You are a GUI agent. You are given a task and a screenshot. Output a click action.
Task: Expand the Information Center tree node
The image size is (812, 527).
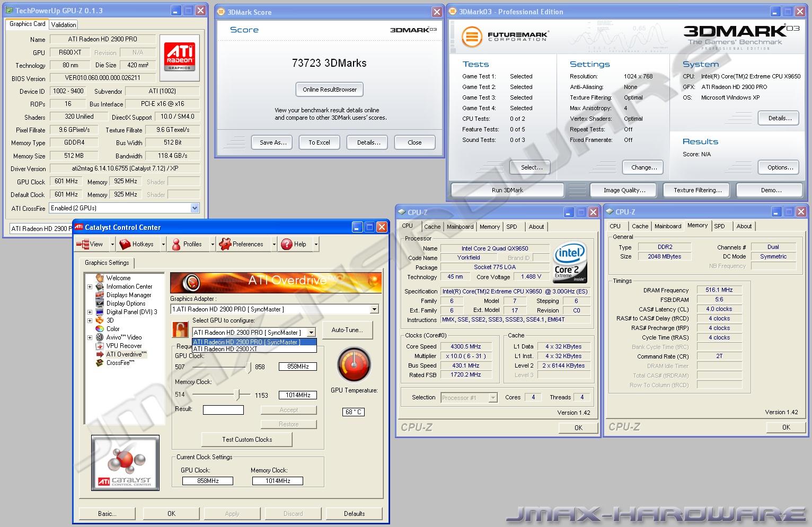coord(90,287)
